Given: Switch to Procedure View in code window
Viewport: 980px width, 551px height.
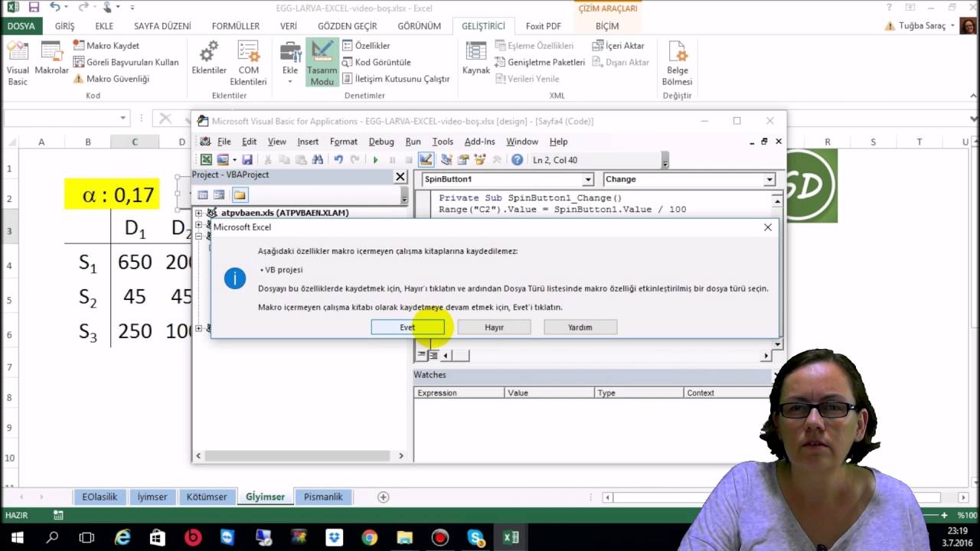Looking at the screenshot, I should 421,355.
